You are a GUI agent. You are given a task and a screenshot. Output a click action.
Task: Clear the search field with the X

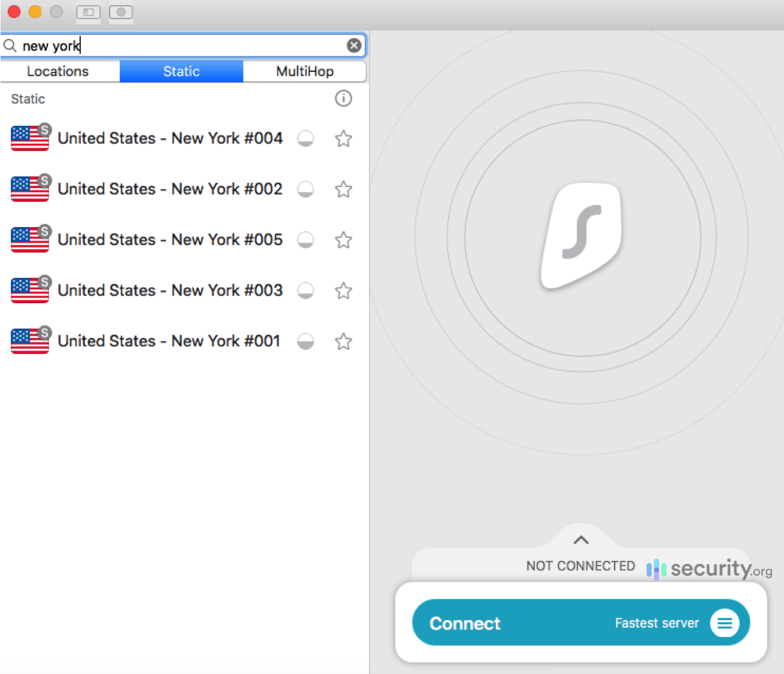(x=354, y=45)
